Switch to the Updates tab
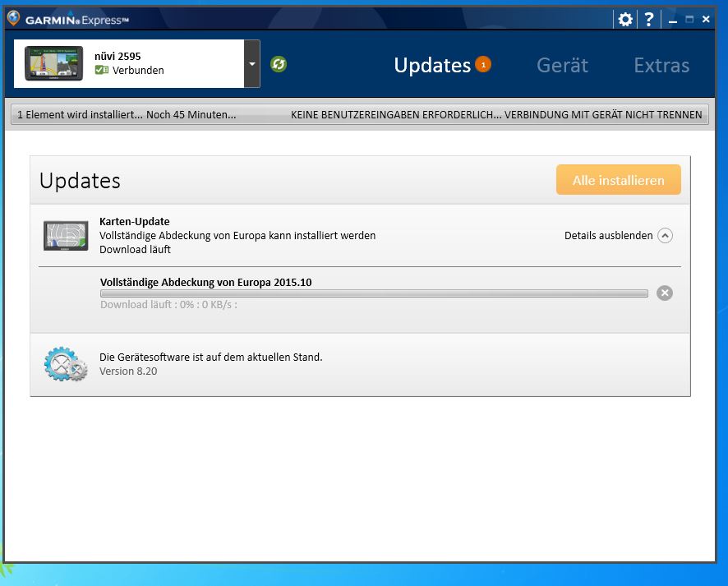This screenshot has width=728, height=586. pos(432,65)
